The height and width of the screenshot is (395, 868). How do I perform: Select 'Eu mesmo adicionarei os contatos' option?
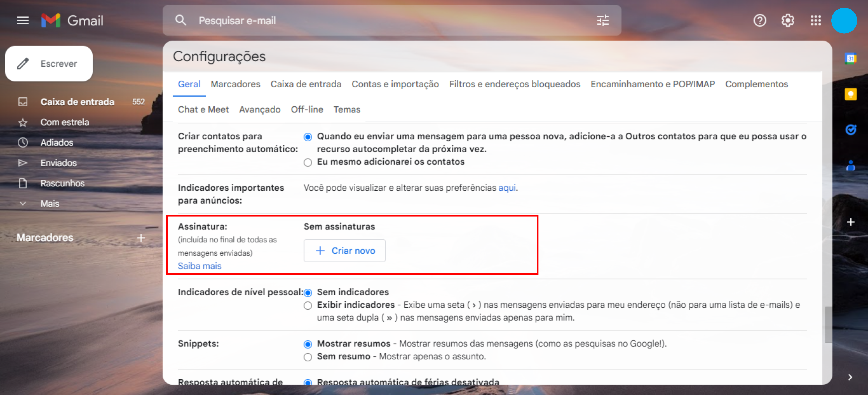(x=308, y=162)
